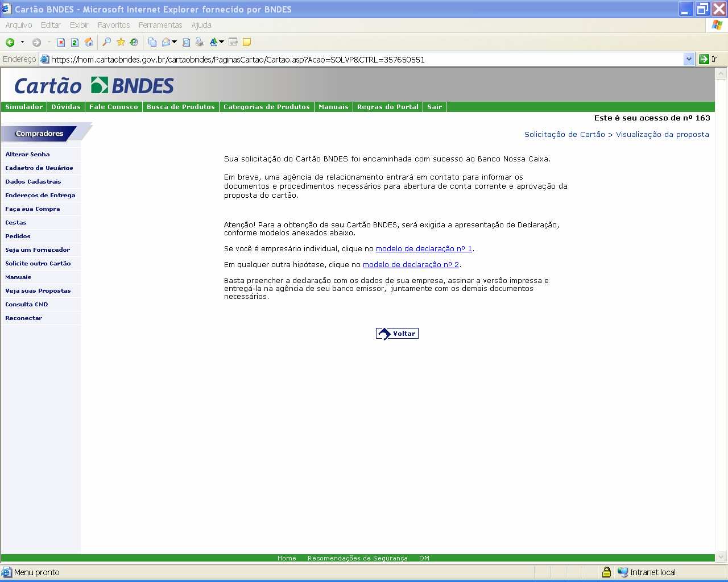
Task: Click the Mail envelope toolbar icon
Action: coord(166,42)
